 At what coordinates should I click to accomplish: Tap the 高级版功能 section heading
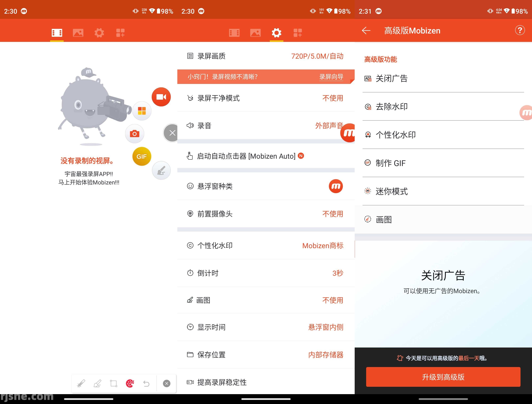[x=380, y=59]
